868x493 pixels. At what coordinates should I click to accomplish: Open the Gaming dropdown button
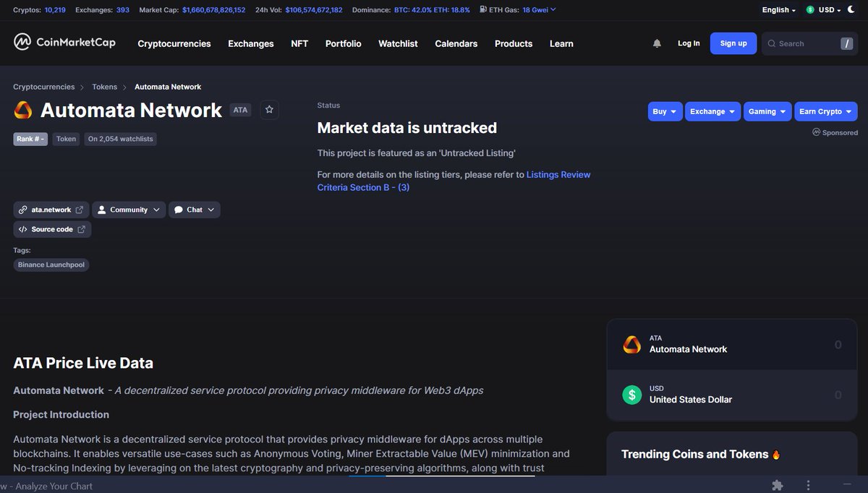coord(767,111)
